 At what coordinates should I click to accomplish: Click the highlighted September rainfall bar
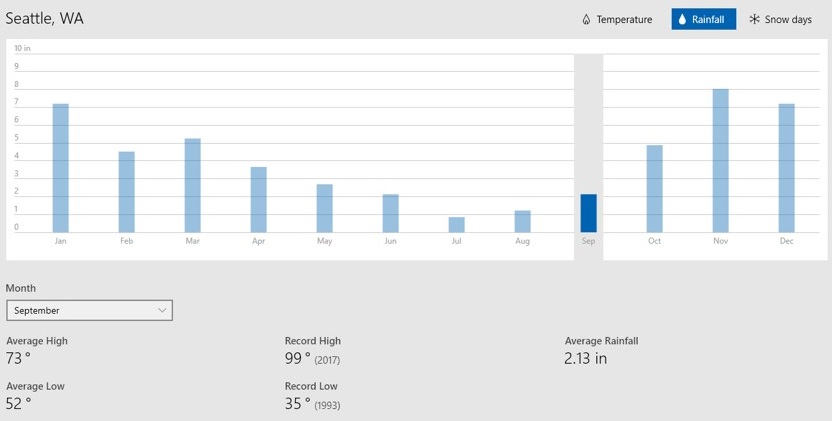tap(589, 213)
